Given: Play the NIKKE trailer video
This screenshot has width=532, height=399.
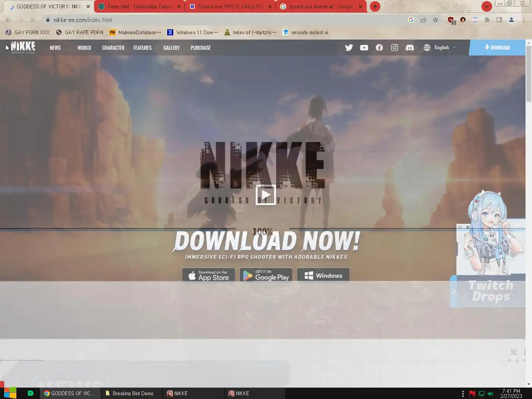Looking at the screenshot, I should pyautogui.click(x=266, y=195).
